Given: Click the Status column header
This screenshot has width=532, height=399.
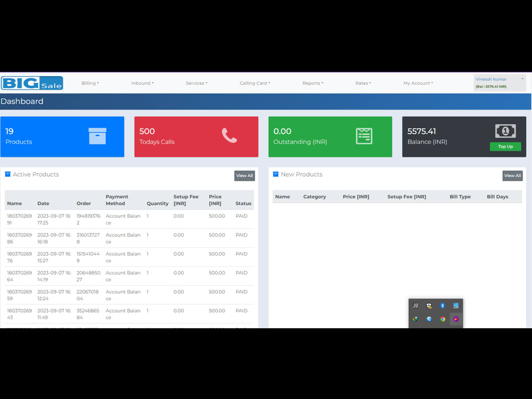Looking at the screenshot, I should click(x=243, y=204).
